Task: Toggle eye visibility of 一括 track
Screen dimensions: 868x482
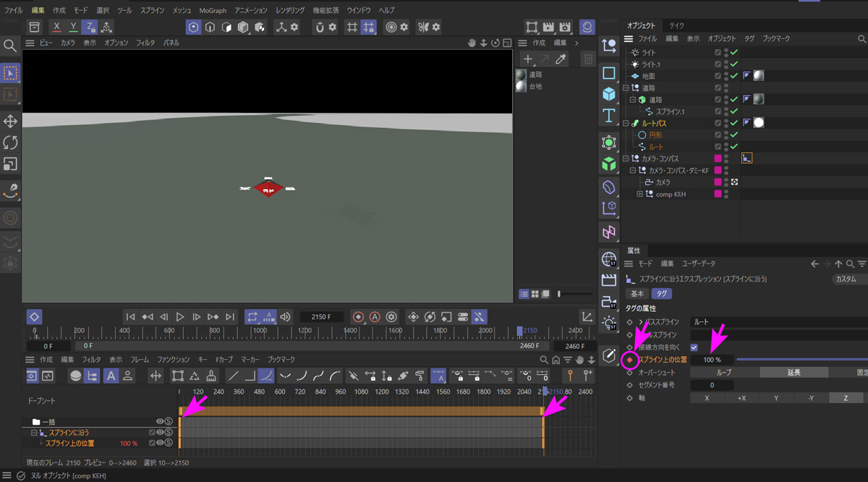Action: click(160, 421)
